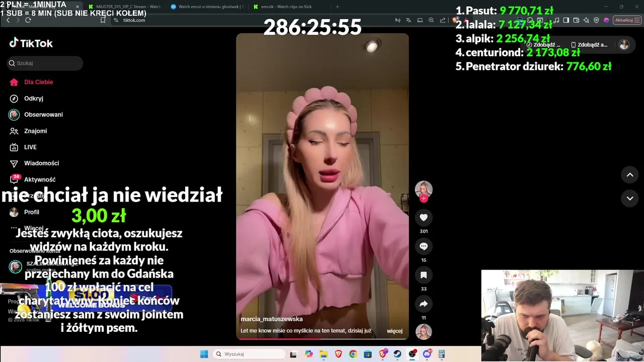Open the TikTok logo home link
The height and width of the screenshot is (362, 644).
pyautogui.click(x=31, y=43)
